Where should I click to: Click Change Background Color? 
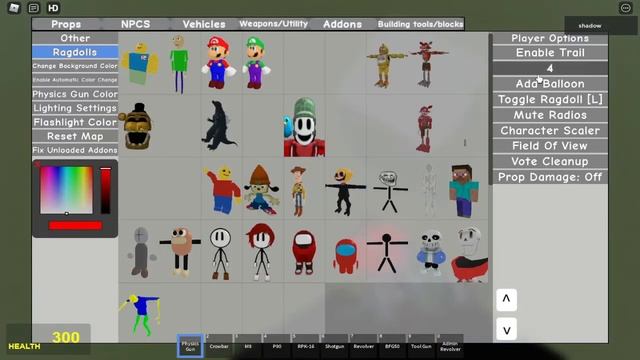75,66
